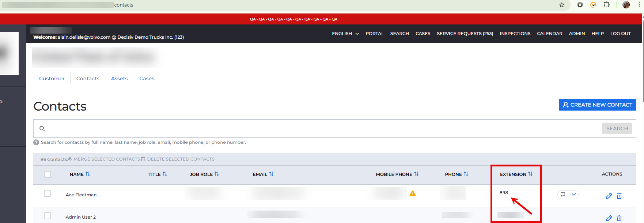Sort contacts by Extension column arrows
Screen dimensions: 644x223
pos(530,174)
